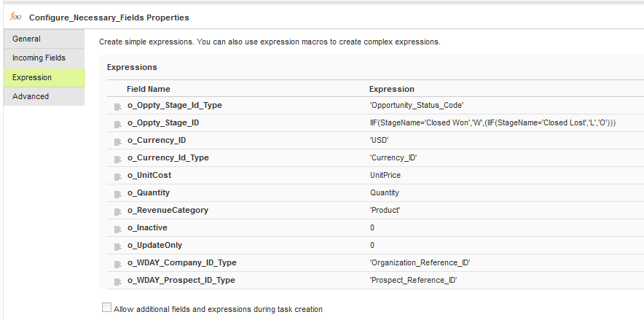Click the IIF StageName expression
Viewport: 644px width, 320px height.
[493, 122]
